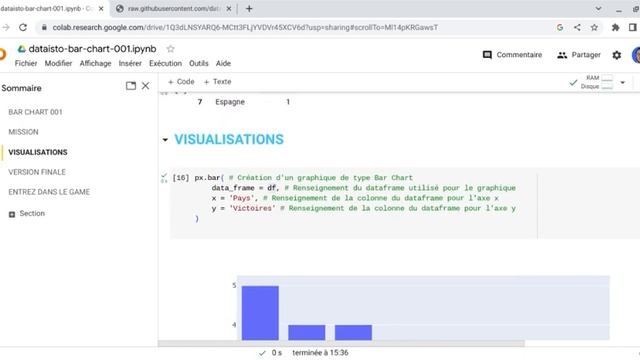Open the Affichage menu
The image size is (640, 360).
coord(96,63)
